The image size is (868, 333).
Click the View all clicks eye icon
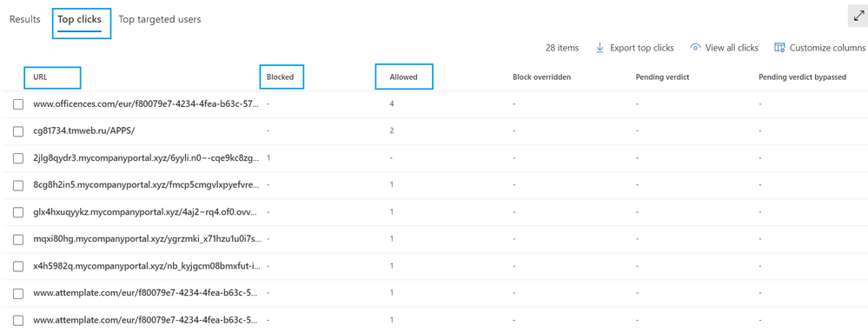(x=695, y=48)
